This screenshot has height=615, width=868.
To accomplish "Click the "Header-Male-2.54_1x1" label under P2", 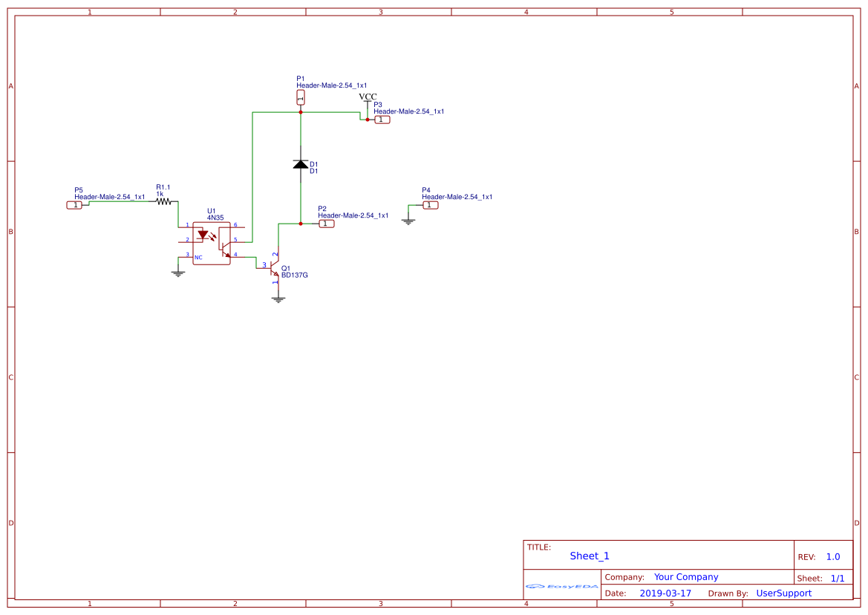I will (x=353, y=216).
